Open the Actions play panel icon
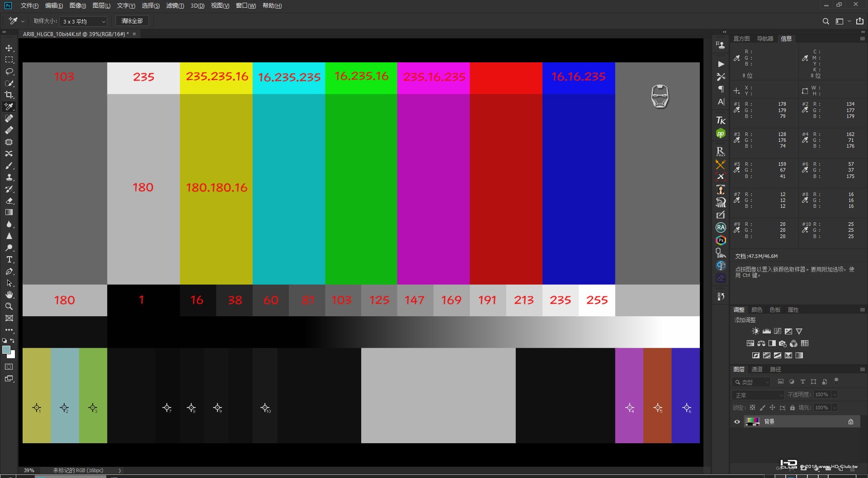868x478 pixels. (x=721, y=64)
